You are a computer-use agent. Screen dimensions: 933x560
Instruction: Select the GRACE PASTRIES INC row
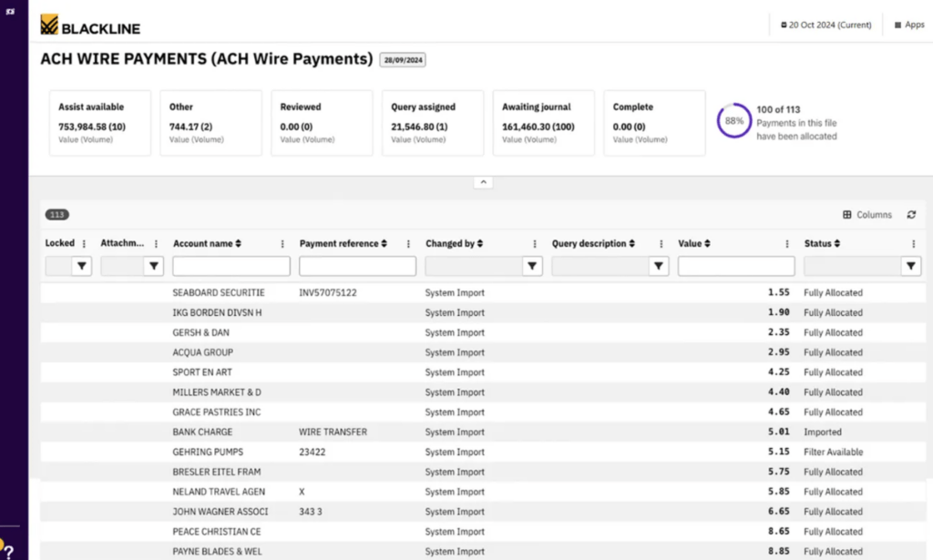tap(483, 412)
